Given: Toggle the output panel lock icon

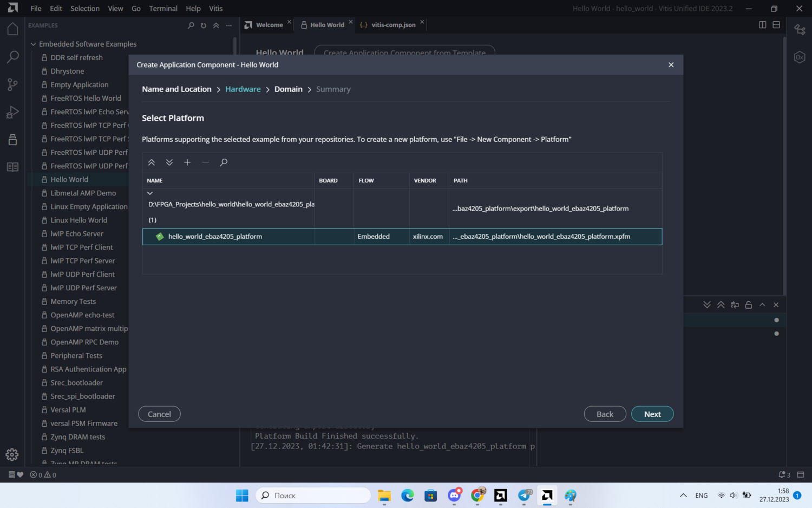Looking at the screenshot, I should (x=749, y=305).
